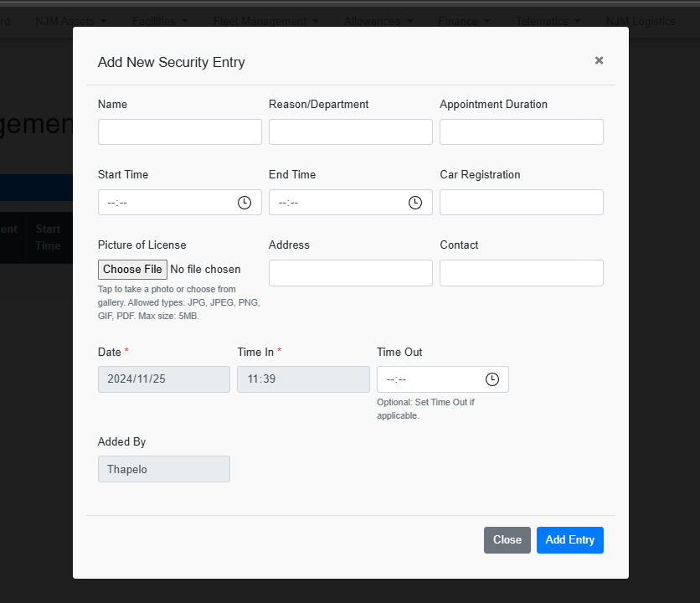
Task: Click into the Car Registration field
Action: pos(522,203)
